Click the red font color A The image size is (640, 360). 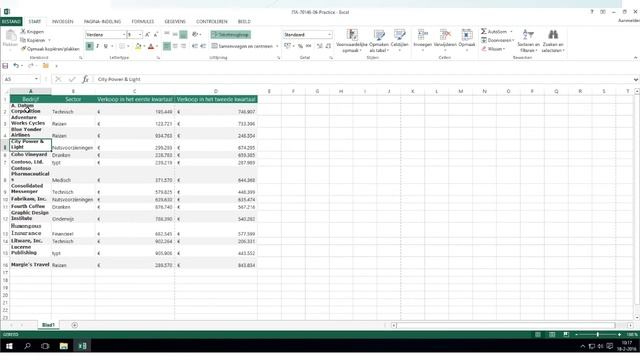click(x=151, y=46)
